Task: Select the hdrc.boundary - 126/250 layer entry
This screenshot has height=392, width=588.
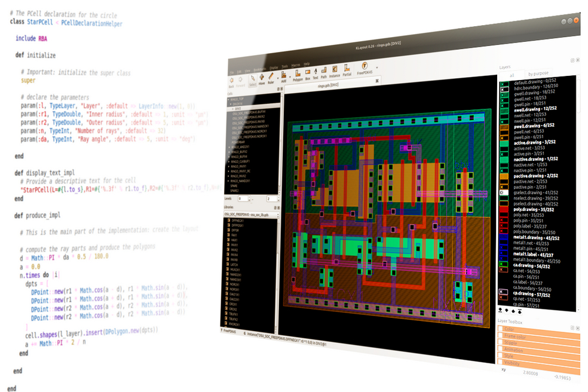Action: [536, 87]
